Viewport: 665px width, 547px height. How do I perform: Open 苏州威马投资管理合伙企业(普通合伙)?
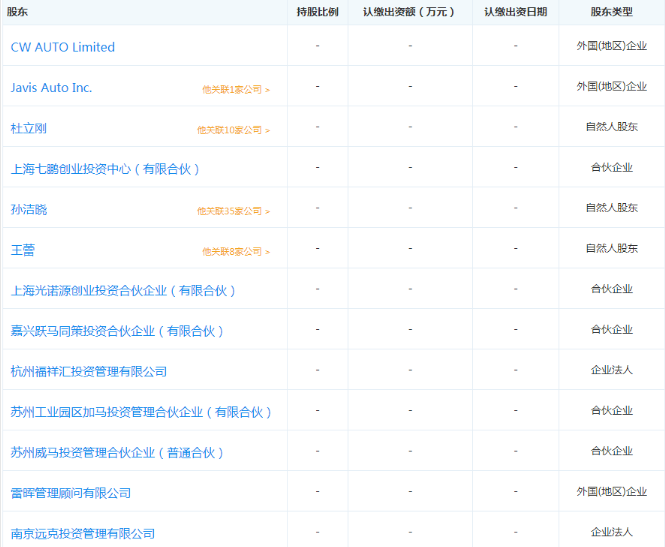tap(117, 452)
